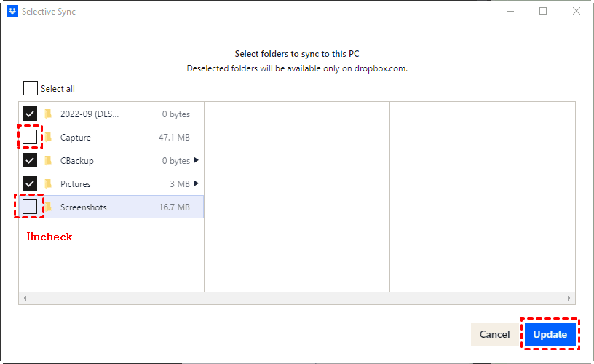The height and width of the screenshot is (364, 594).
Task: Uncheck the CBackup folder checkbox
Action: click(x=30, y=160)
